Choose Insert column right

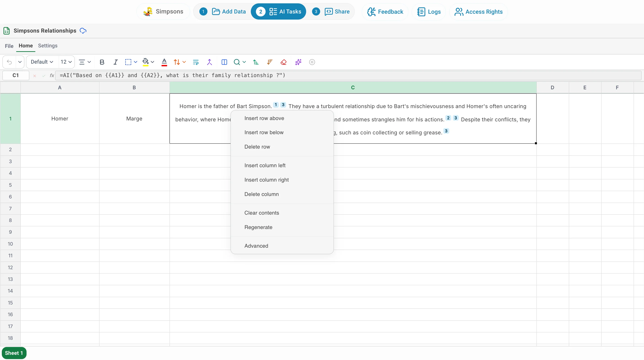coord(282,180)
